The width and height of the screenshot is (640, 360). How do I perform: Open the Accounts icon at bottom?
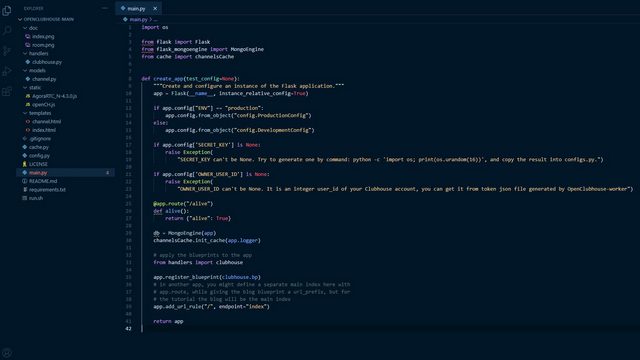[x=7, y=352]
